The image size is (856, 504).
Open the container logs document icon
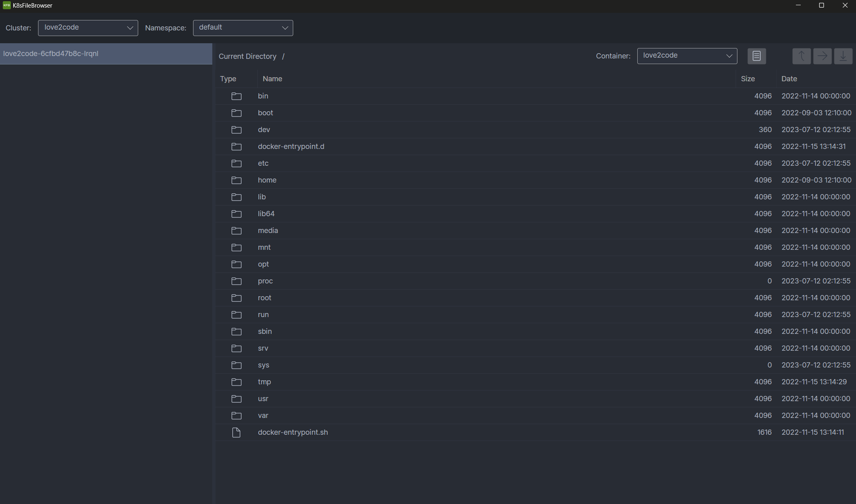756,56
